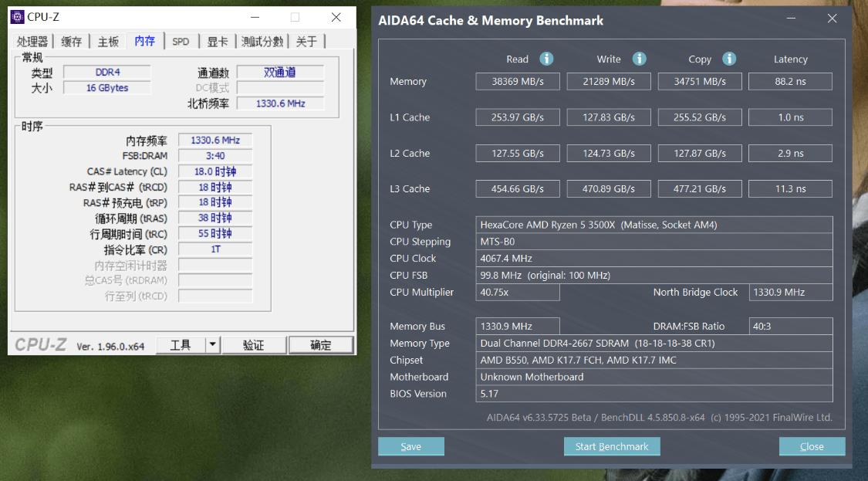Click the Copy column info icon
868x481 pixels.
pyautogui.click(x=728, y=59)
